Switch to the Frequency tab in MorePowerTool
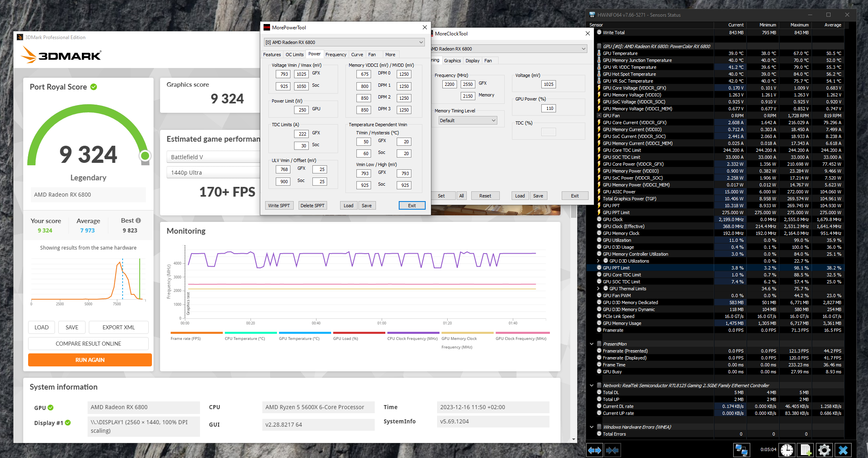 pyautogui.click(x=336, y=55)
